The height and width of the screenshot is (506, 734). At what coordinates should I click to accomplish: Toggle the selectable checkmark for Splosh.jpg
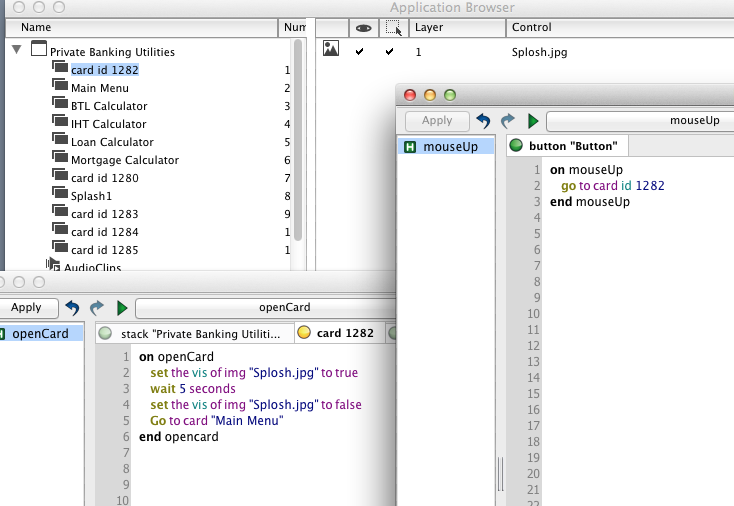click(x=390, y=52)
